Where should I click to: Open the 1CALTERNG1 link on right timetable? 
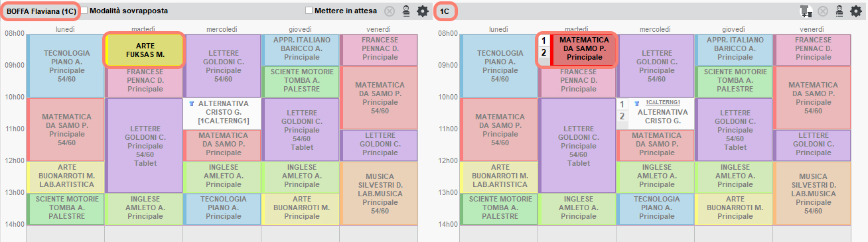point(664,102)
